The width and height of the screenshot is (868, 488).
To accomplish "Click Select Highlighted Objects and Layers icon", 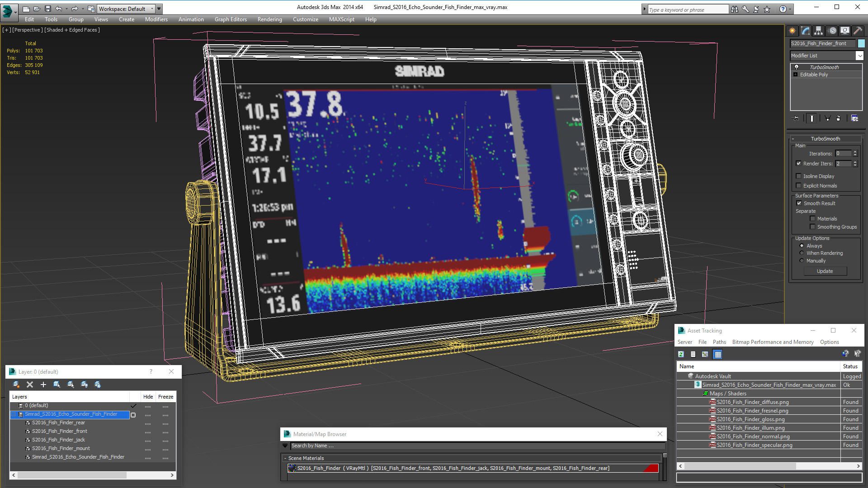I will point(57,385).
